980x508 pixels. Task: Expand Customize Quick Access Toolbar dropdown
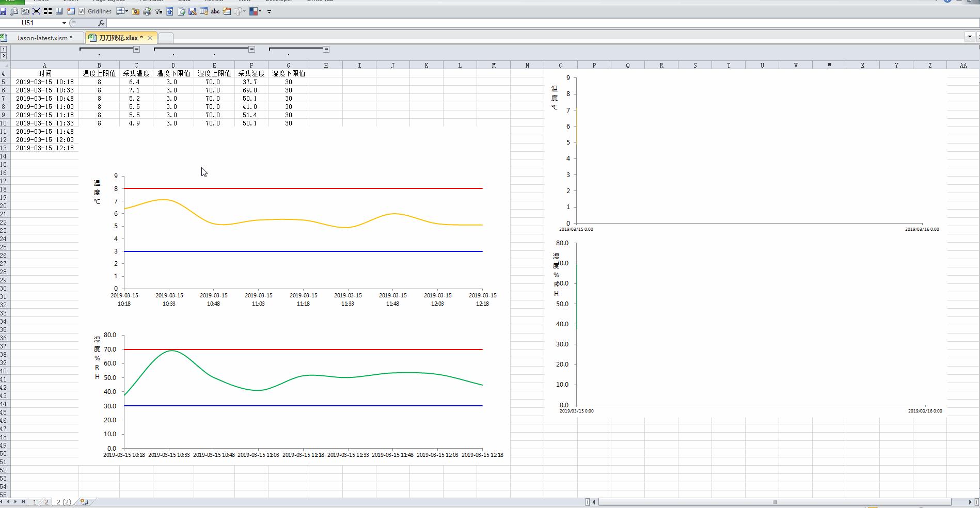(x=269, y=11)
